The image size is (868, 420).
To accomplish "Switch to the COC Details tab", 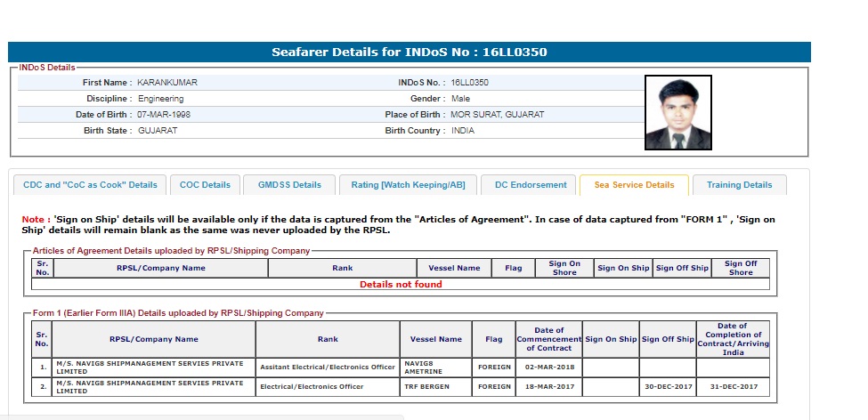I will click(205, 185).
